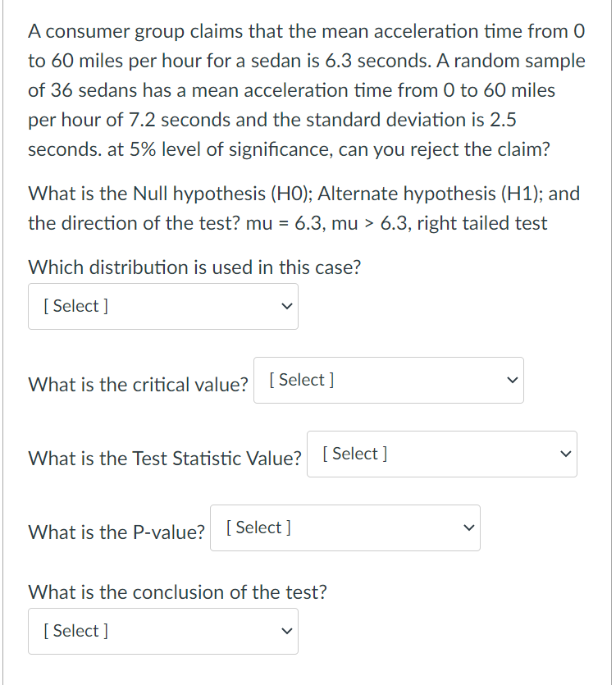Screen dimensions: 616x685
Task: Click "What is the conclusion of the test?" text
Action: [177, 591]
